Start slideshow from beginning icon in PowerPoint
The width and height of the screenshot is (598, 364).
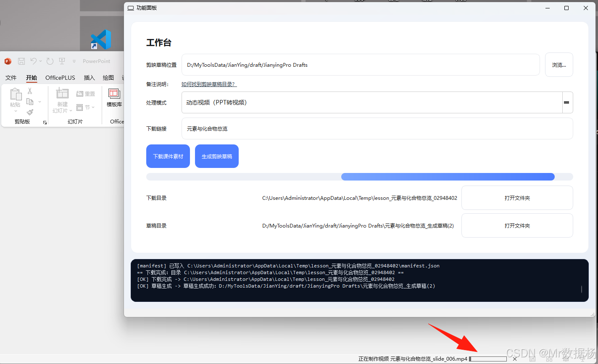coord(62,61)
